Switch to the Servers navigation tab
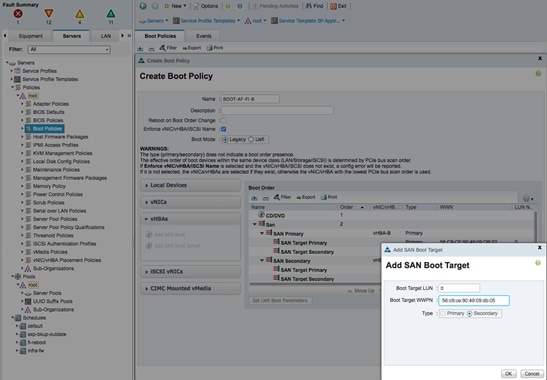Image resolution: width=547 pixels, height=380 pixels. (x=72, y=36)
